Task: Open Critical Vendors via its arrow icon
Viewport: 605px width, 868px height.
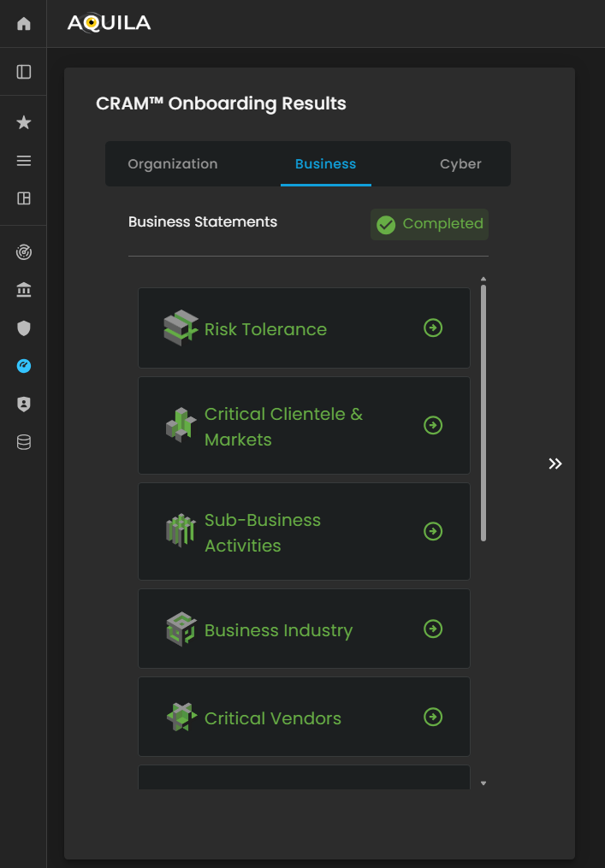Action: (x=433, y=717)
